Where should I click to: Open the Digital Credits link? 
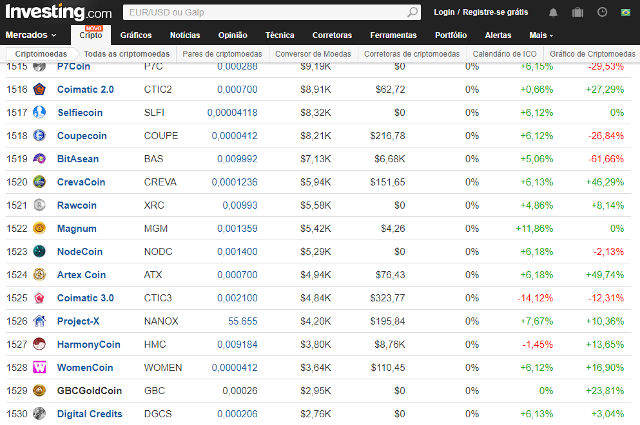coord(89,414)
